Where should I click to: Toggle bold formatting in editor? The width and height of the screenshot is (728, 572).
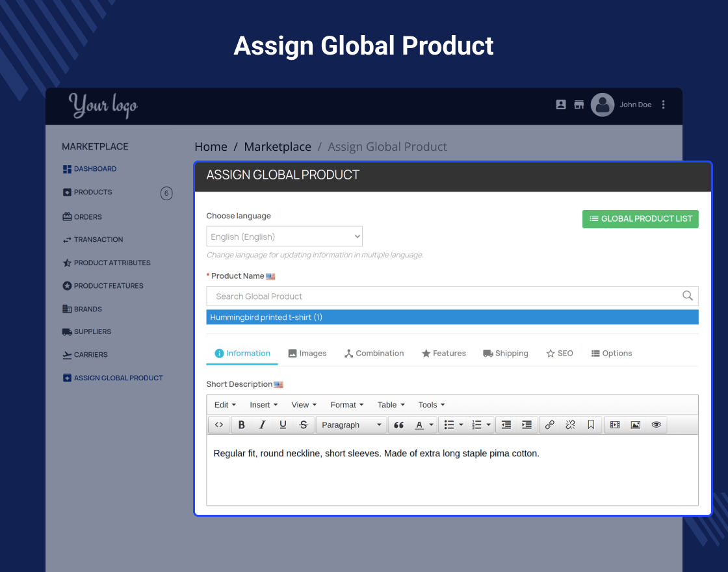tap(241, 425)
